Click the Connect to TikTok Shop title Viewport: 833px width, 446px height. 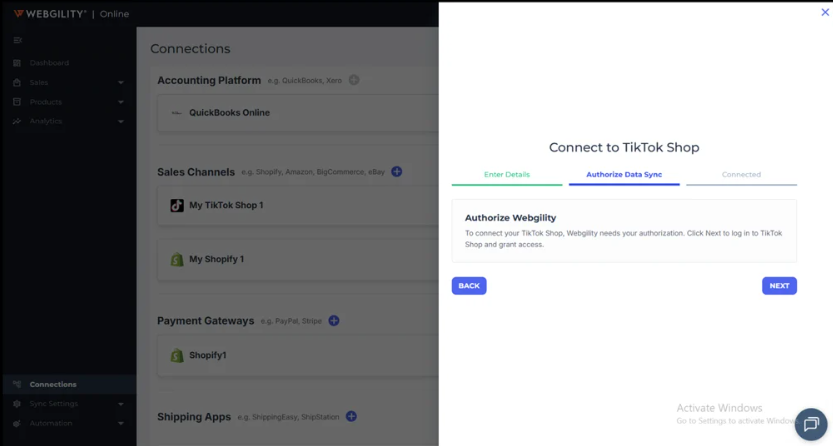(624, 147)
